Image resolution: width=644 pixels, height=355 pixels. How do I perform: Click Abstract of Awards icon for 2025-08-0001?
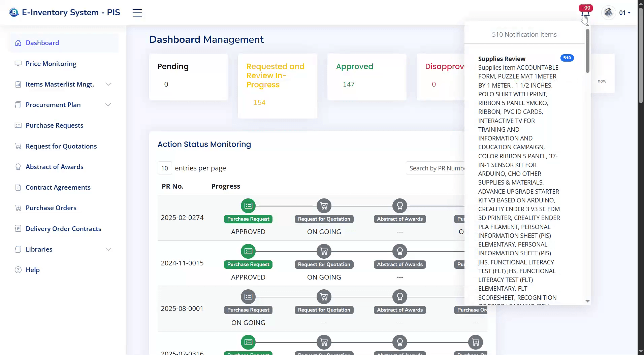[x=400, y=297]
